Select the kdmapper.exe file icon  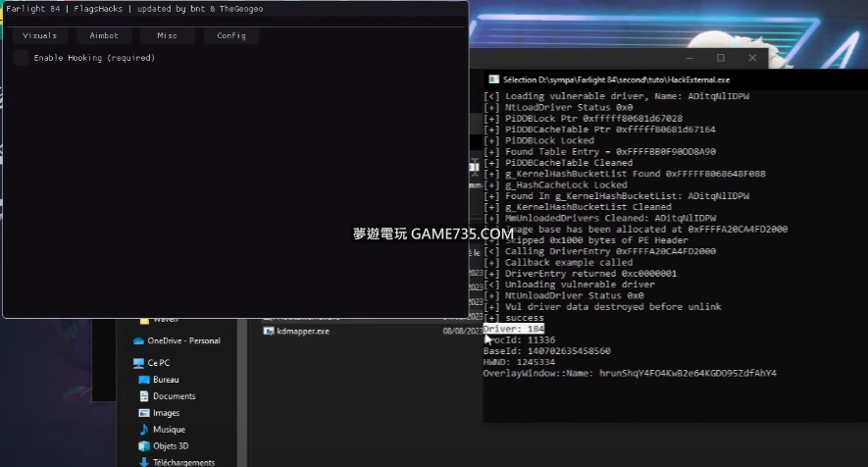269,332
